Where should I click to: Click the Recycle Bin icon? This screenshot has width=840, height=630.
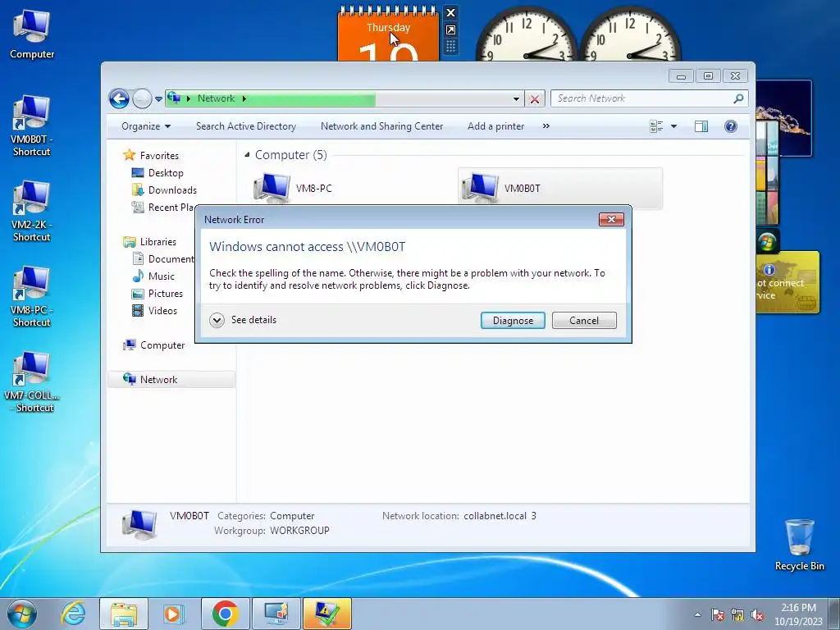tap(799, 545)
